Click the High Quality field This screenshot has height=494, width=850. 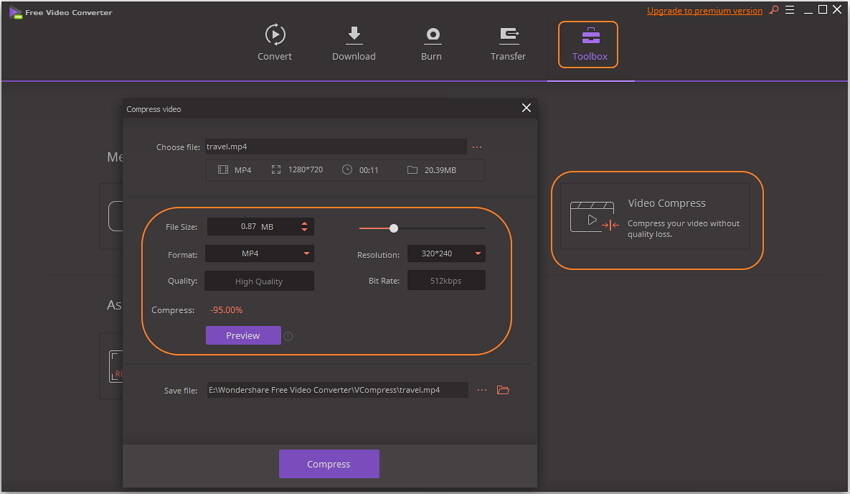pos(259,281)
